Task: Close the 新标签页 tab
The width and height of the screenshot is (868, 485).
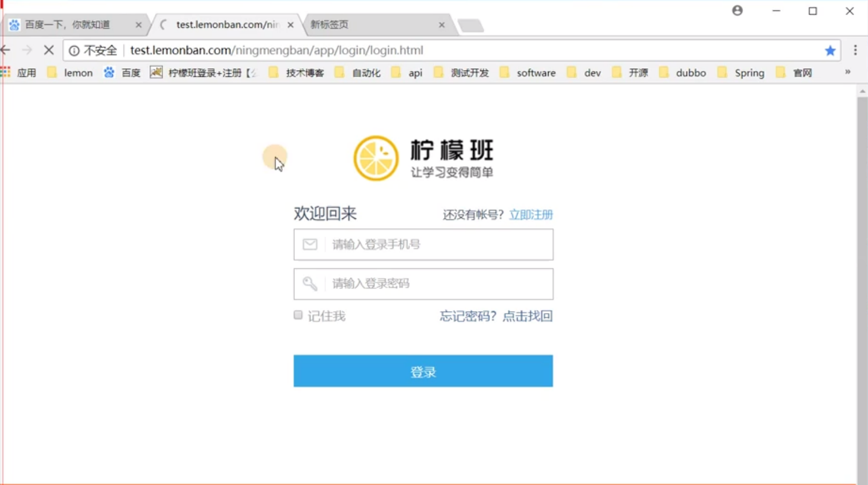Action: tap(441, 25)
